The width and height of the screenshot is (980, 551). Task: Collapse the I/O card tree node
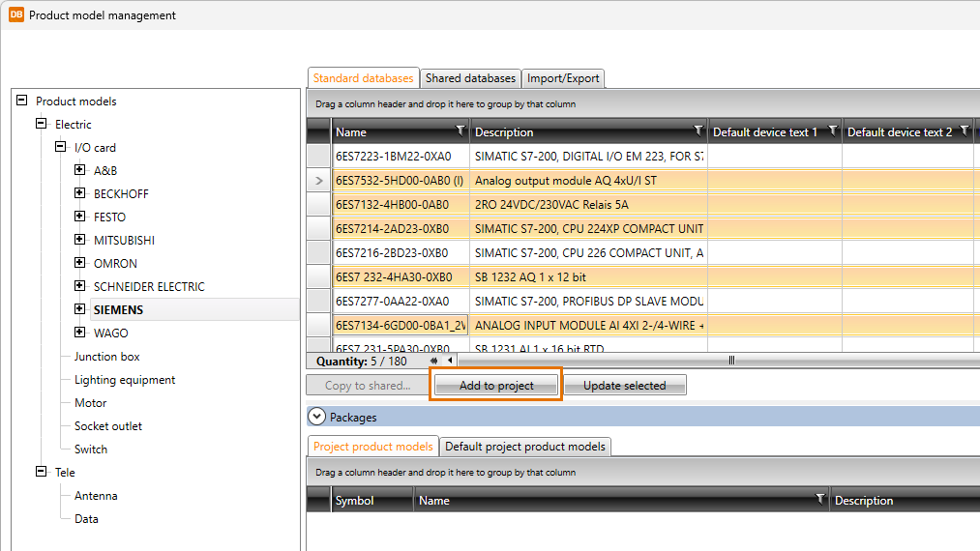click(60, 147)
